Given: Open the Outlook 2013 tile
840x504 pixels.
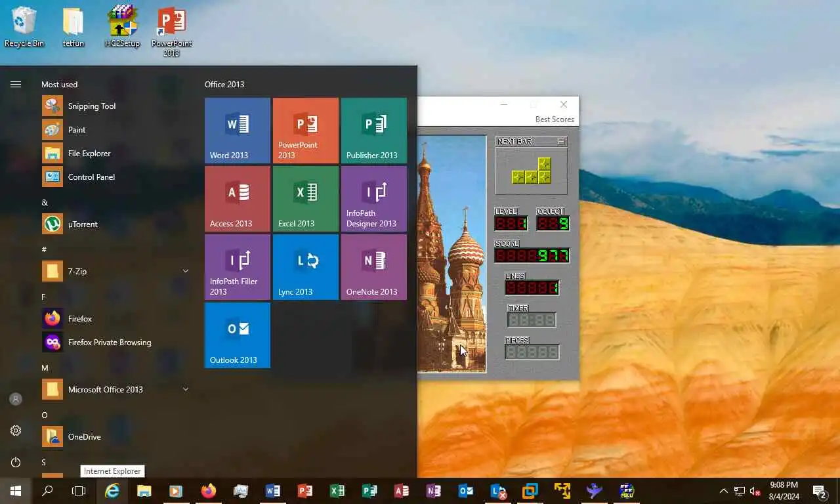Looking at the screenshot, I should [238, 335].
